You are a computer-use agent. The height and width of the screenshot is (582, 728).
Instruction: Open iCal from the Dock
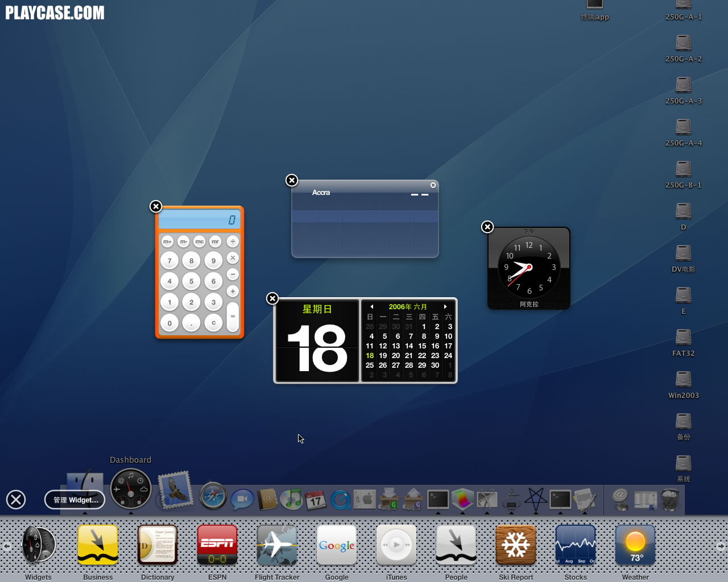point(316,499)
